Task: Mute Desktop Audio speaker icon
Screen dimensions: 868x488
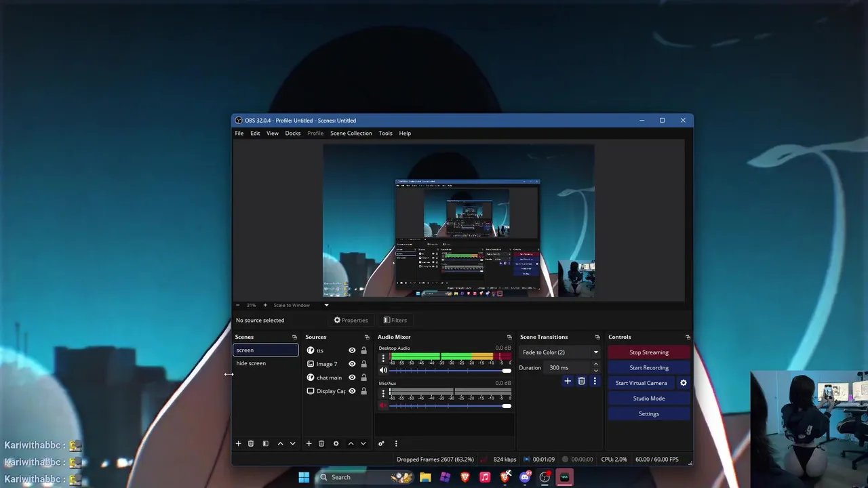Action: point(383,370)
